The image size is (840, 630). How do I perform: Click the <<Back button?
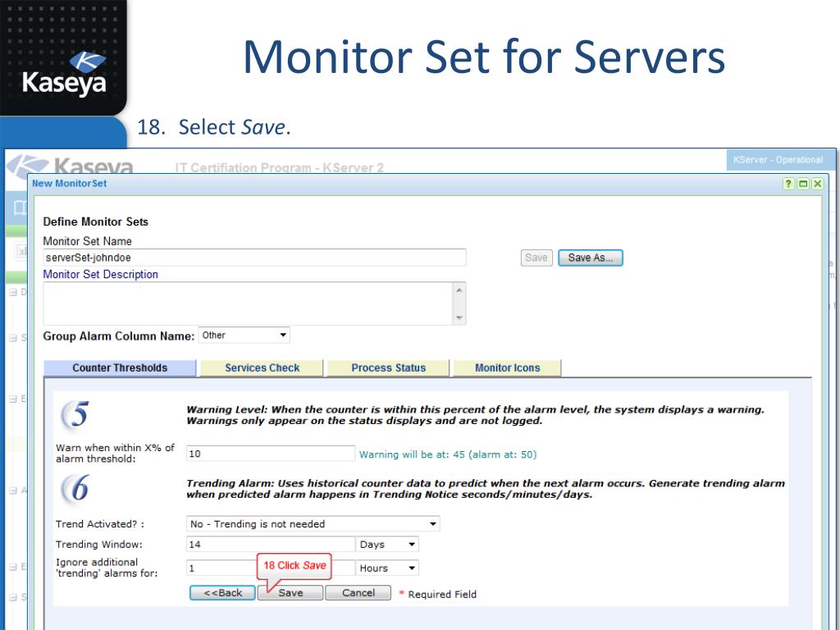(x=222, y=592)
